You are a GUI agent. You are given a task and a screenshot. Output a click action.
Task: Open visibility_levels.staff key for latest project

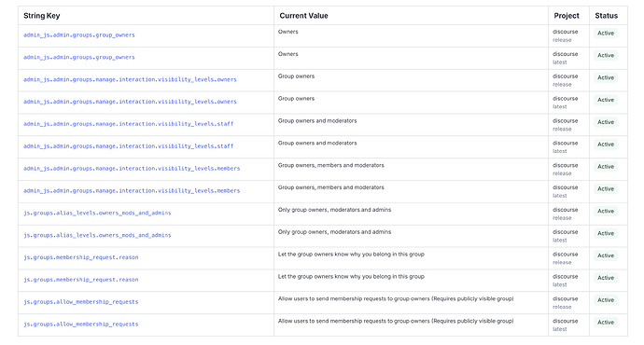(x=128, y=145)
